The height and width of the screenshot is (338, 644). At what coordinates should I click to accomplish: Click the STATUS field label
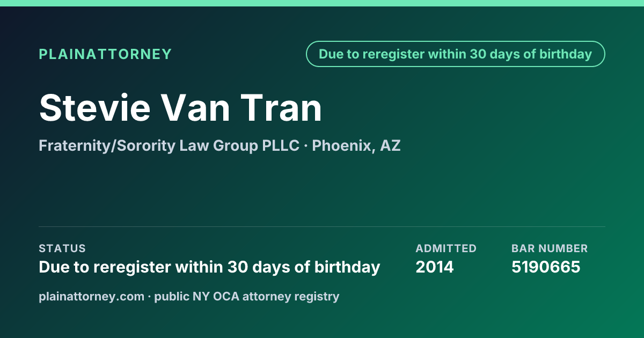pyautogui.click(x=62, y=248)
